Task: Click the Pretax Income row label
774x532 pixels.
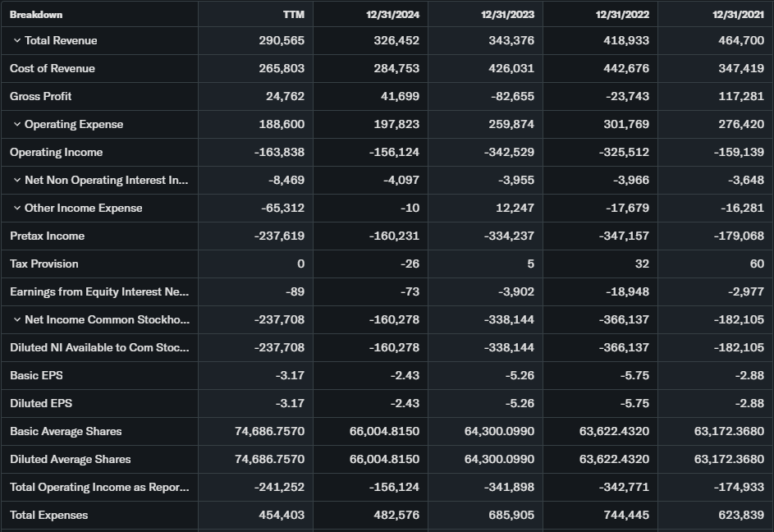Action: [x=48, y=236]
